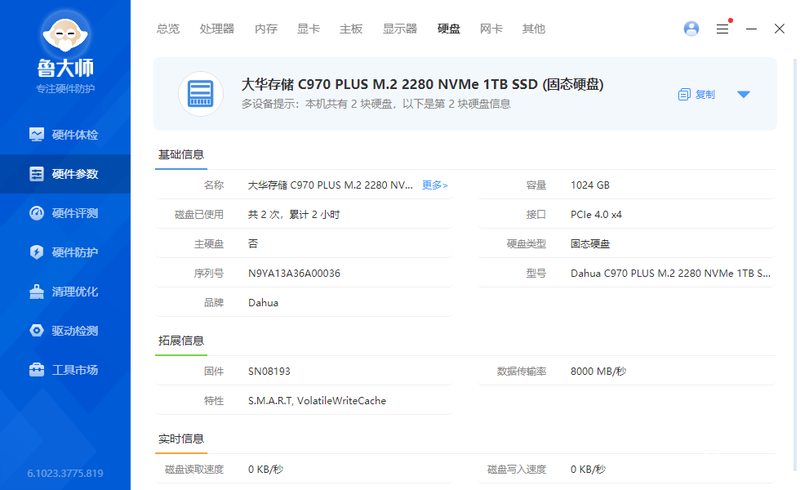Switch to the 处理器 tab
This screenshot has height=490, width=800.
(217, 29)
